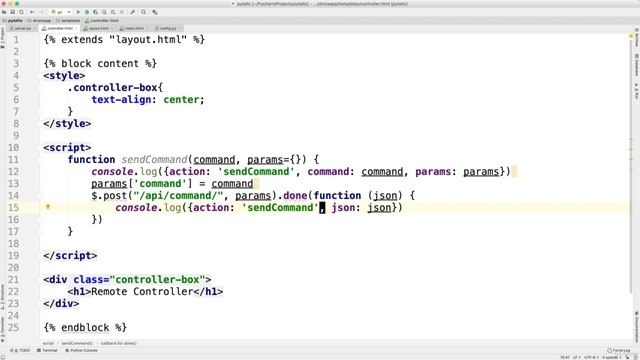640x360 pixels.
Task: Select controller.html in the navigation breadcrumb
Action: pos(102,20)
